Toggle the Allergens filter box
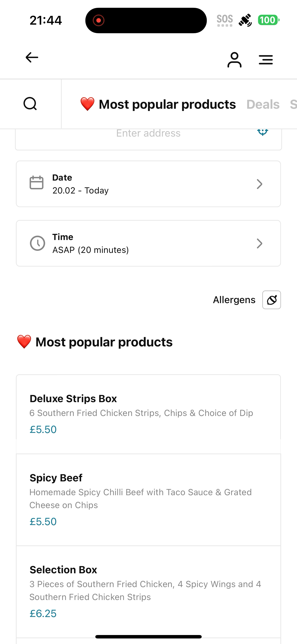Image resolution: width=297 pixels, height=644 pixels. tap(271, 300)
